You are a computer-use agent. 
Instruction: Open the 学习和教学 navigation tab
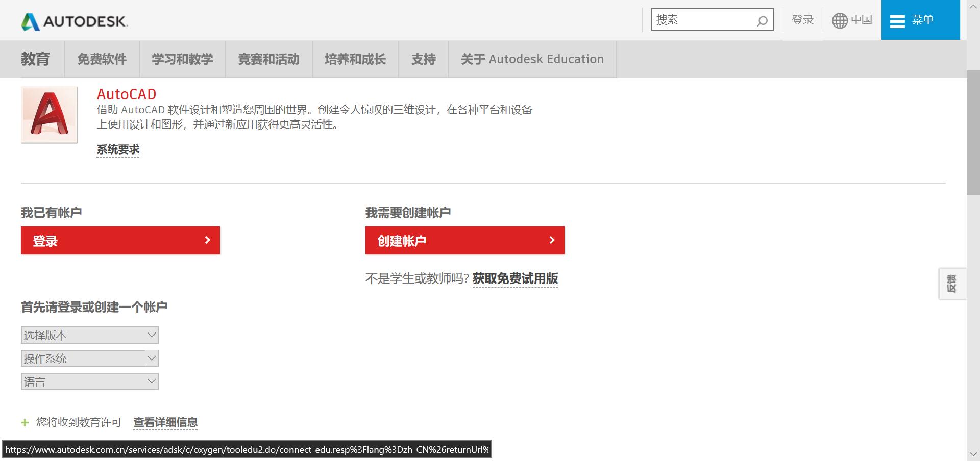[182, 59]
